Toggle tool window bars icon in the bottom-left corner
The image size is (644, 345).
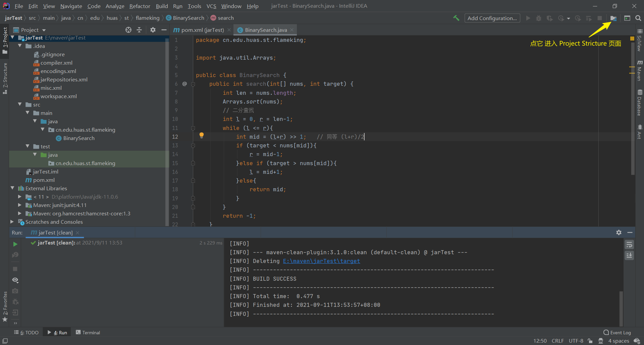[5, 341]
